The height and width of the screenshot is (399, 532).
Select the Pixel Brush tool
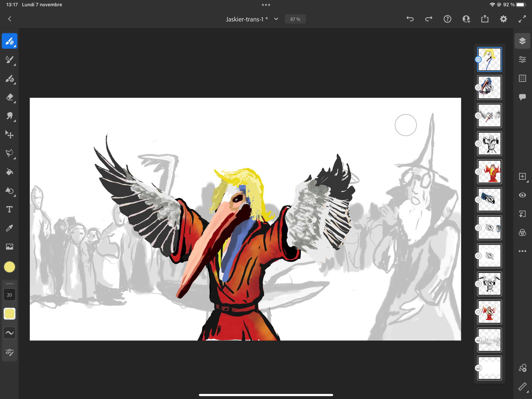pyautogui.click(x=9, y=41)
